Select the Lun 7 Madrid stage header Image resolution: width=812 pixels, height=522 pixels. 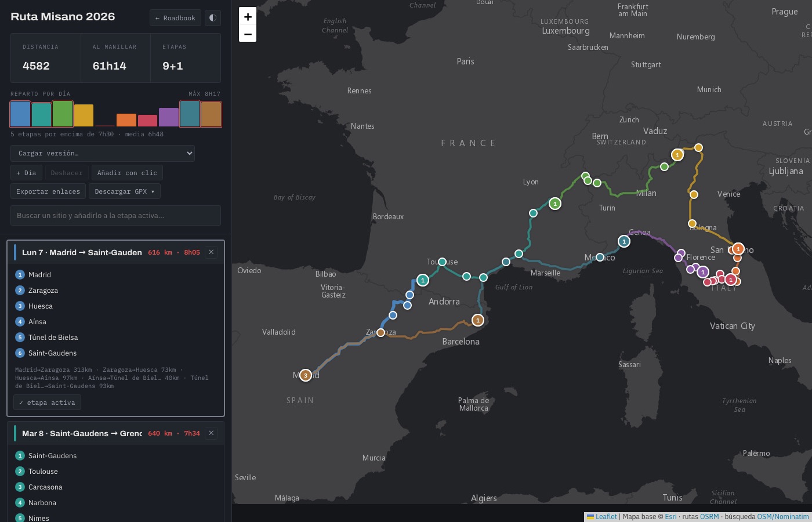pos(115,252)
